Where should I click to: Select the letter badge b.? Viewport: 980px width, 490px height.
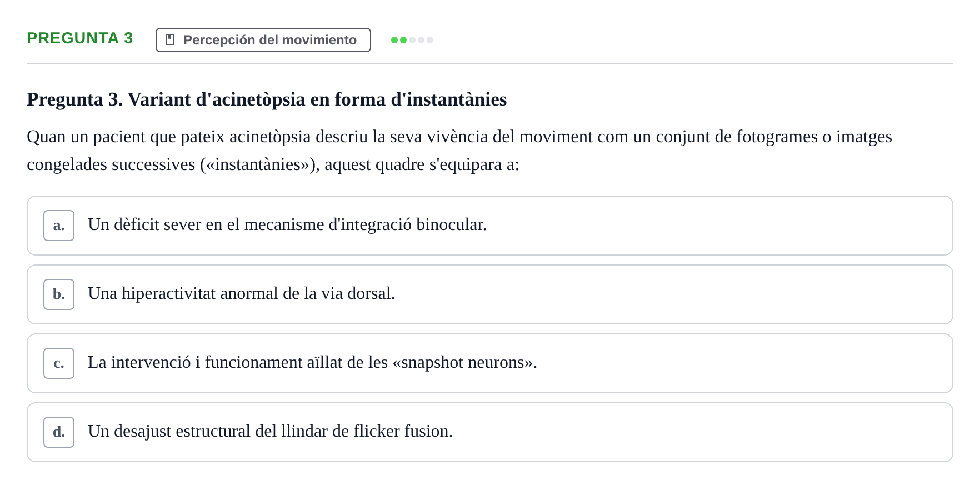(x=59, y=294)
